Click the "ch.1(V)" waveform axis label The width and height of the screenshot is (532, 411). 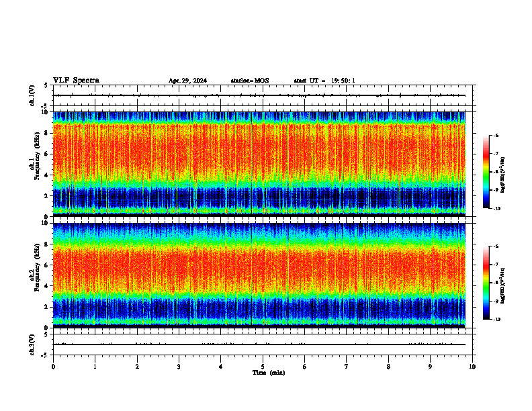[x=32, y=95]
